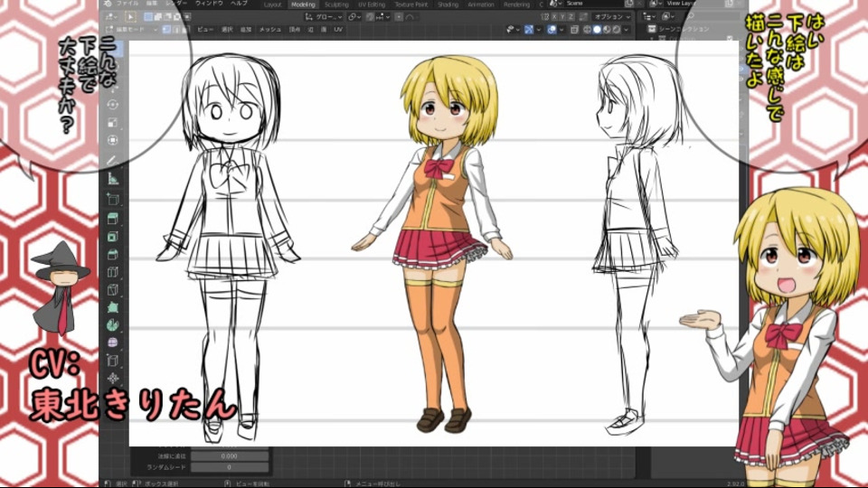
Task: Select the Bevel tool
Action: click(113, 255)
